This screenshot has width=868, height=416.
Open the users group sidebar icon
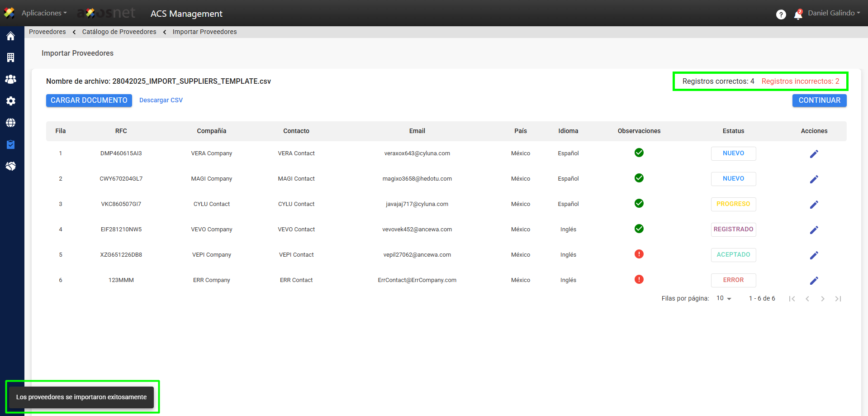pyautogui.click(x=10, y=79)
